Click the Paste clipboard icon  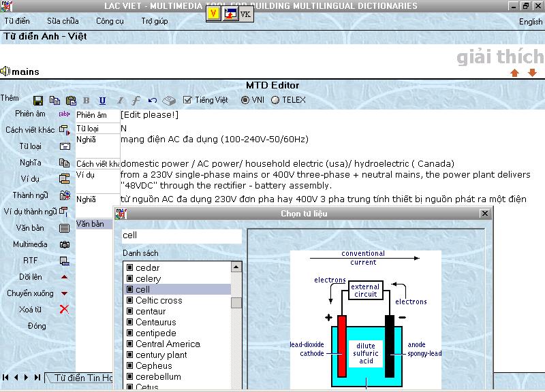click(x=71, y=100)
